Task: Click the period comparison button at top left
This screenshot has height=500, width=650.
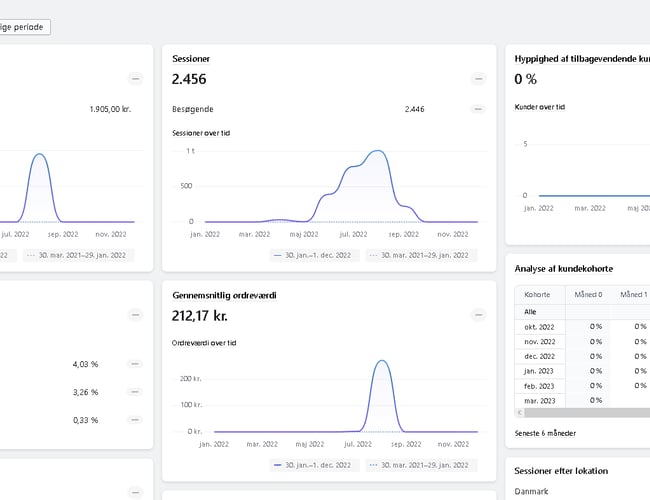Action: pyautogui.click(x=24, y=28)
